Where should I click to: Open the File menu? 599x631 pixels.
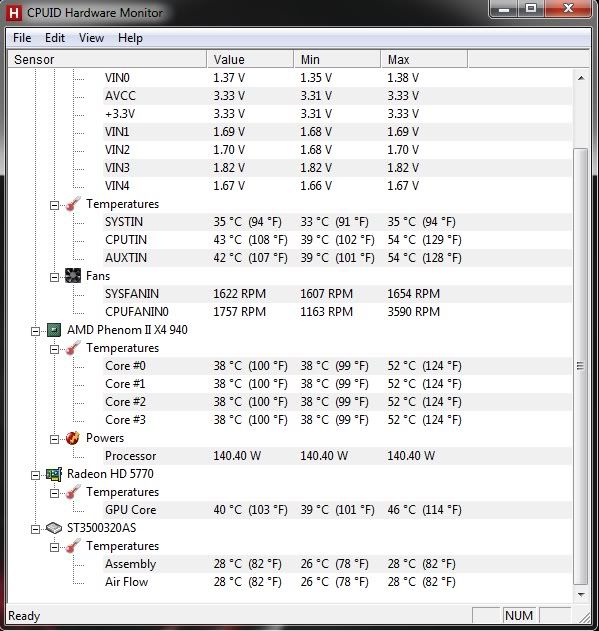point(22,38)
